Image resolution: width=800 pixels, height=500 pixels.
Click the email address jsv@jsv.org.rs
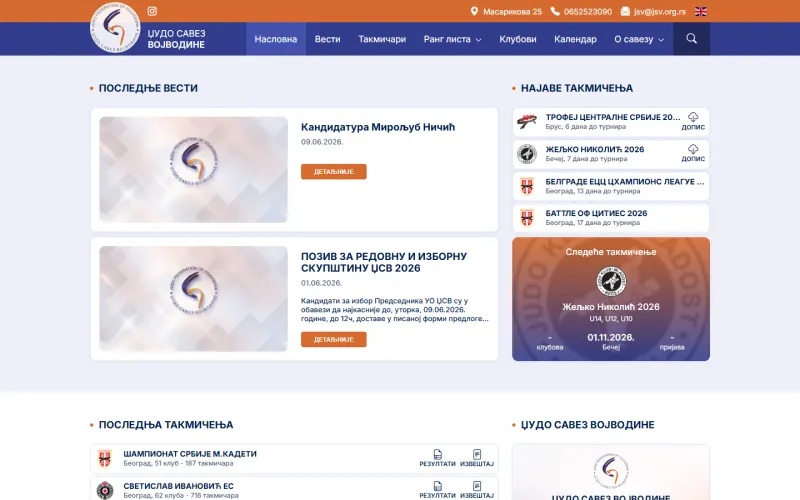660,11
